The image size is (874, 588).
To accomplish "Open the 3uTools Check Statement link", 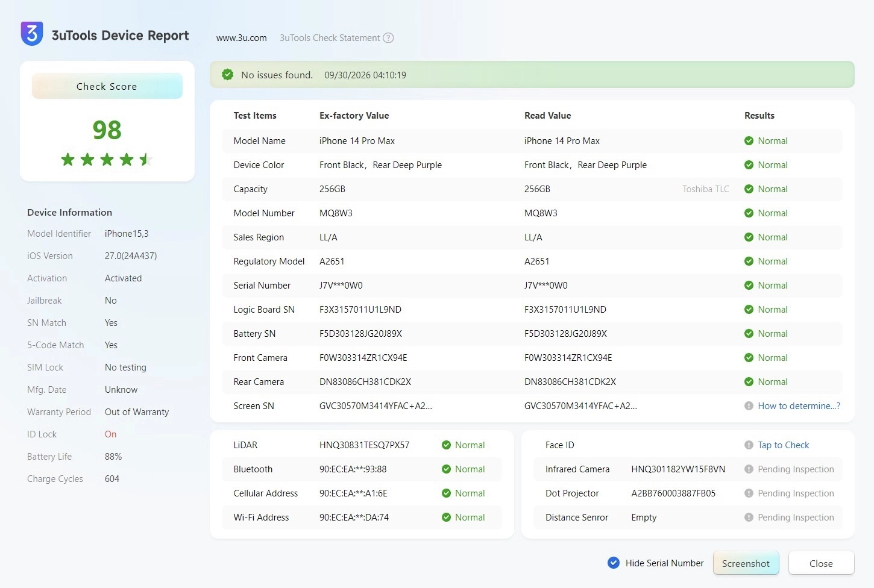I will 330,38.
